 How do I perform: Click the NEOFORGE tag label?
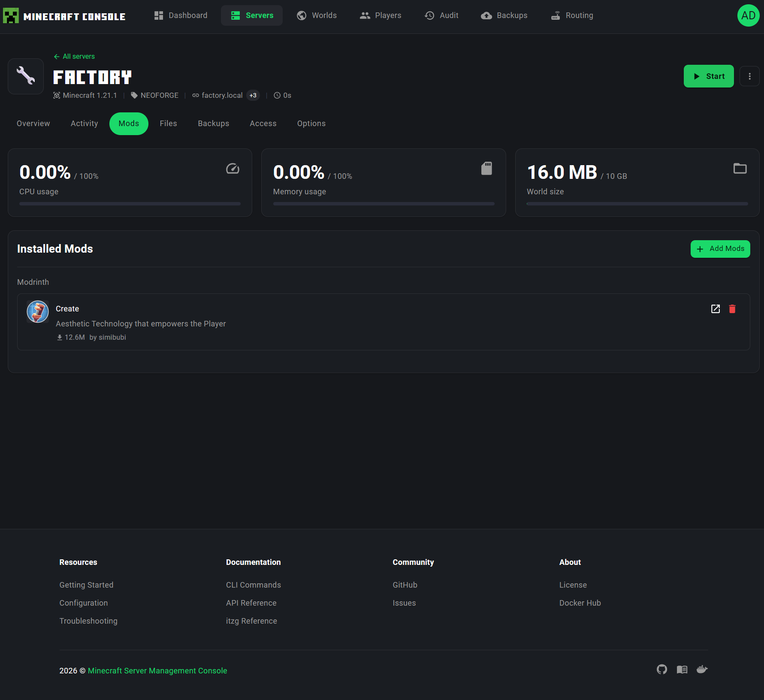159,95
